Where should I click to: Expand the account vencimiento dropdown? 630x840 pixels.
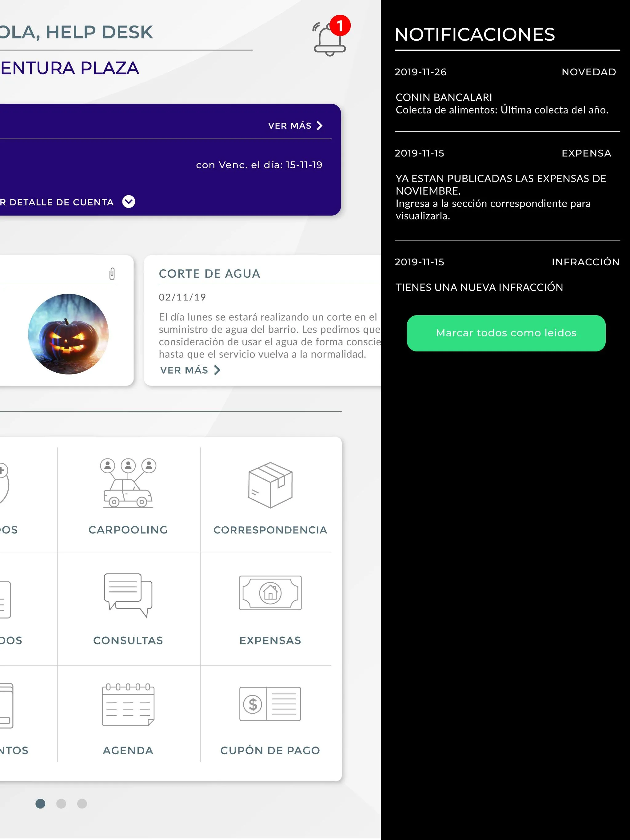[x=129, y=202]
